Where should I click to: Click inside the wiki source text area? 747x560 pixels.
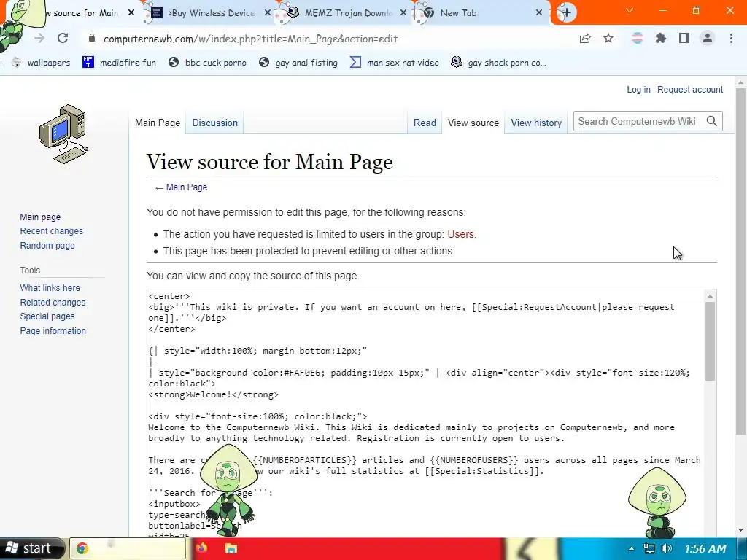pyautogui.click(x=425, y=412)
